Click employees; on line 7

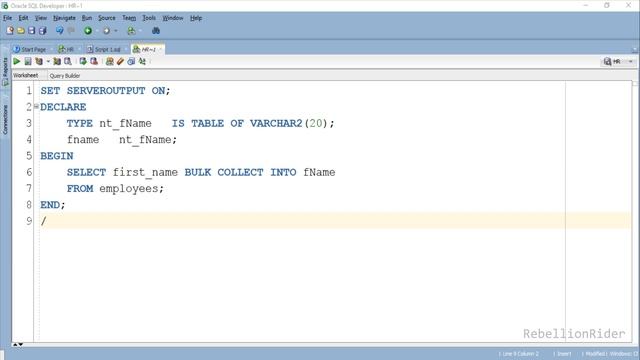point(131,189)
